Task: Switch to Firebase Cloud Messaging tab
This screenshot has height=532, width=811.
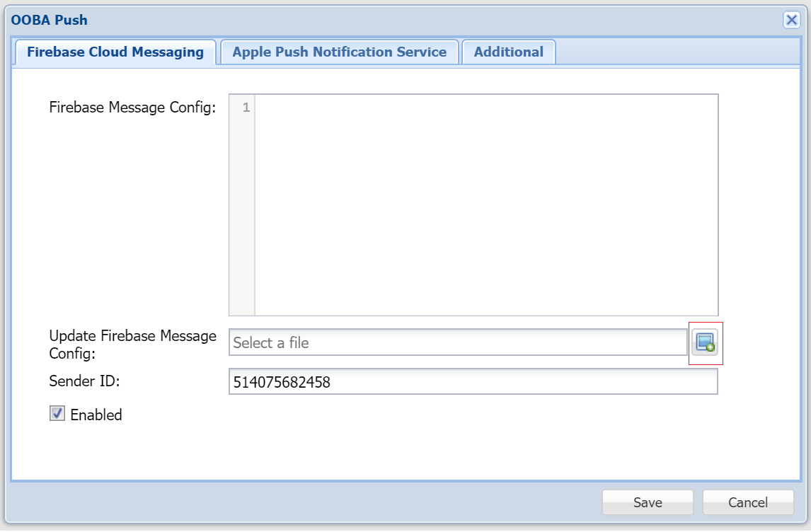Action: [x=115, y=52]
